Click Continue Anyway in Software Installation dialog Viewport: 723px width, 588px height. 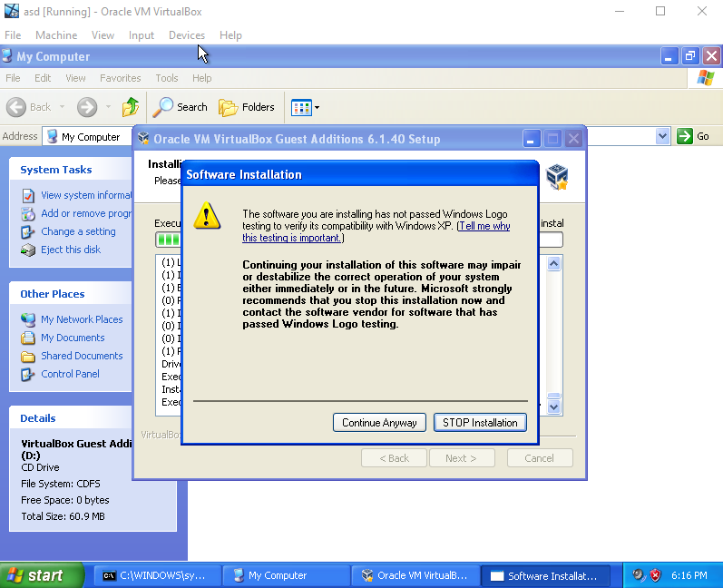coord(379,423)
